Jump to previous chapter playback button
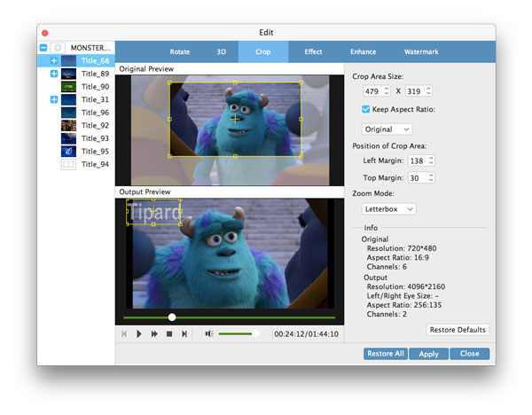The height and width of the screenshot is (415, 532). [124, 334]
